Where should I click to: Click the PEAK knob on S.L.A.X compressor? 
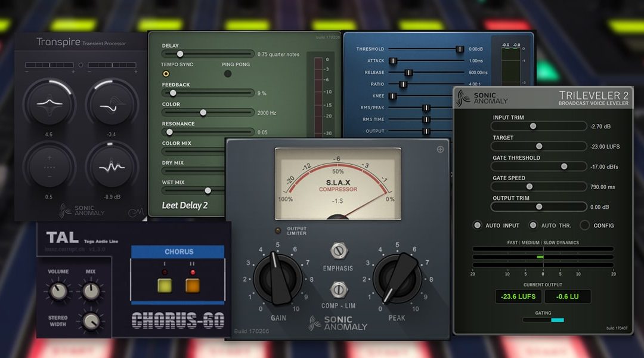(x=397, y=279)
